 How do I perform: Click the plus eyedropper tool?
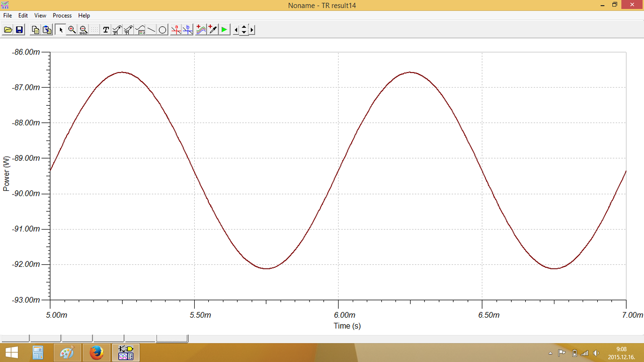213,30
